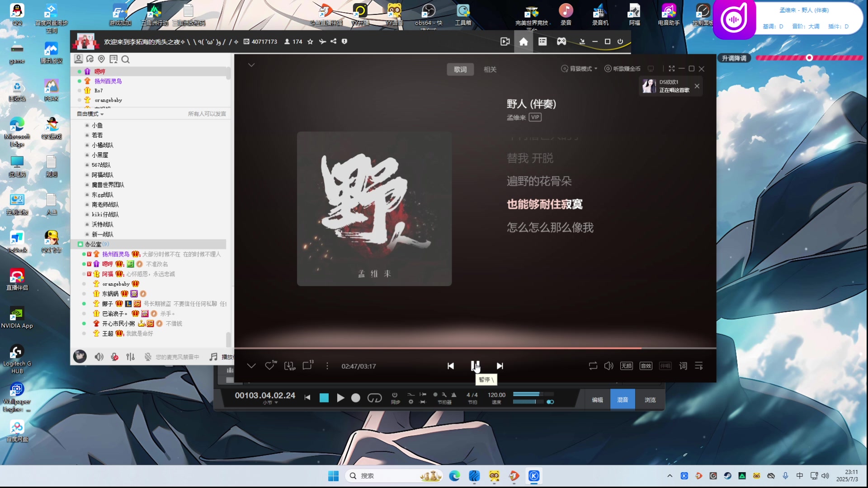Open the 背景模式 dropdown
The image size is (868, 488).
coord(580,69)
